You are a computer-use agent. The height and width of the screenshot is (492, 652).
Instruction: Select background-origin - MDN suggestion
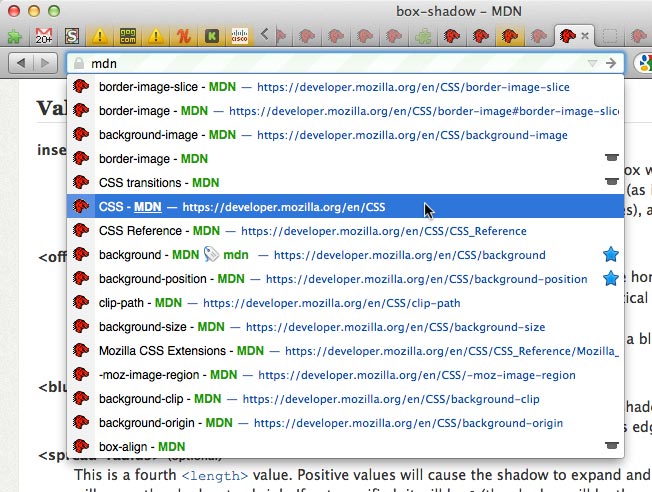346,423
